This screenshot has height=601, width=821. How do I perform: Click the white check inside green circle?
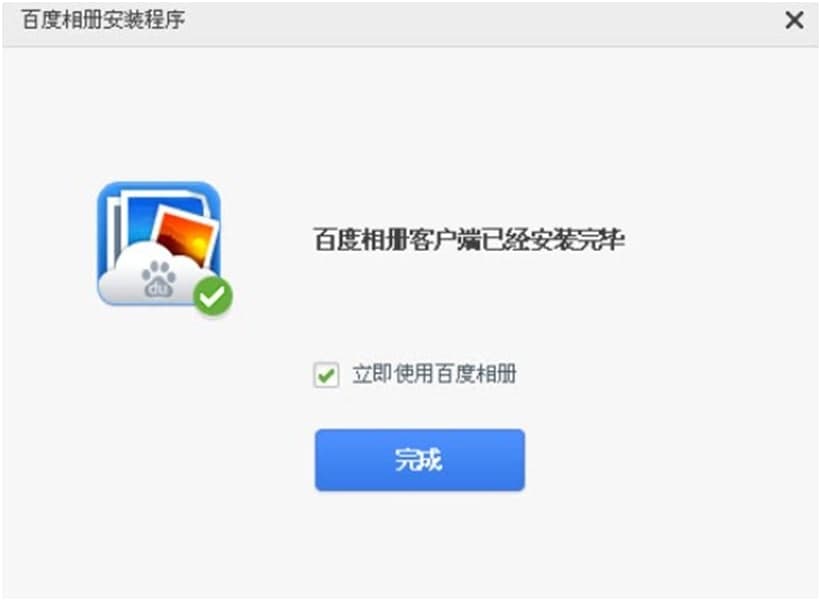pyautogui.click(x=213, y=297)
